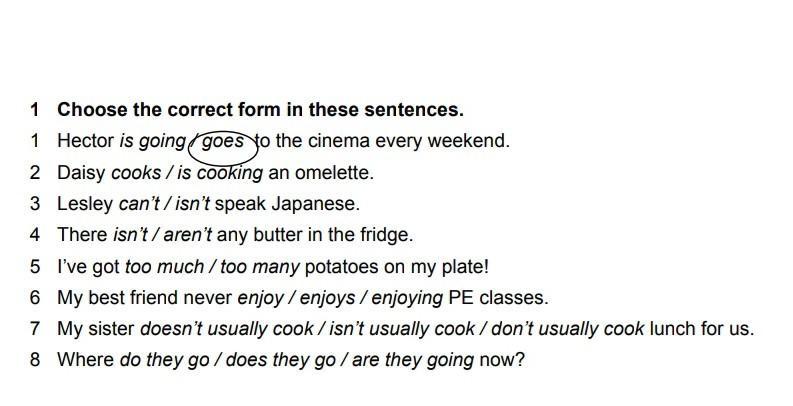Viewport: 793px width, 406px height.
Task: Pick 'too many' before potatoes
Action: click(260, 267)
